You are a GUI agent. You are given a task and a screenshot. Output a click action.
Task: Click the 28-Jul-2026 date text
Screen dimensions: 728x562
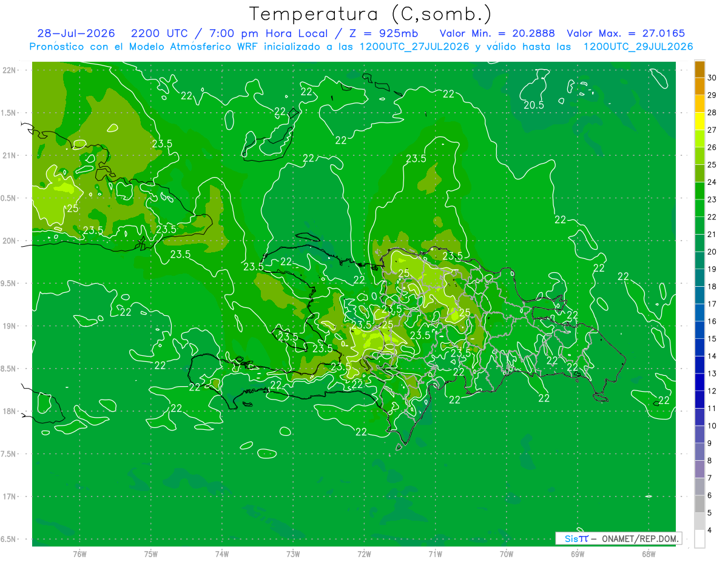[x=76, y=33]
